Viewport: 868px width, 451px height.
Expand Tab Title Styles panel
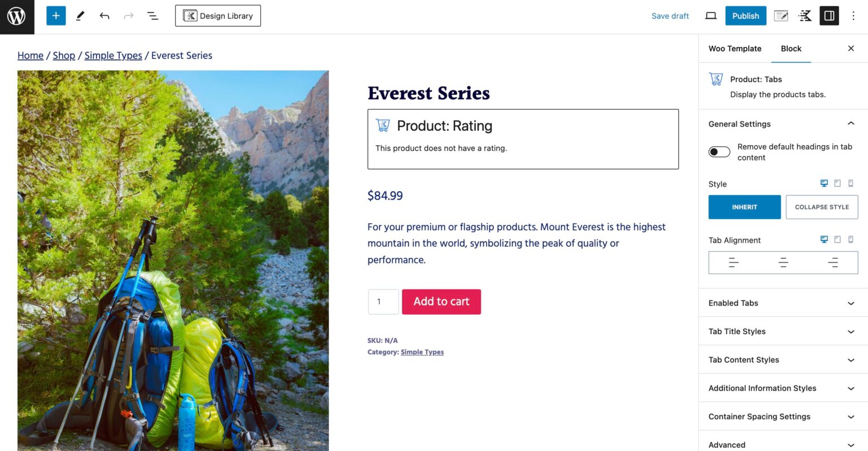coord(783,331)
